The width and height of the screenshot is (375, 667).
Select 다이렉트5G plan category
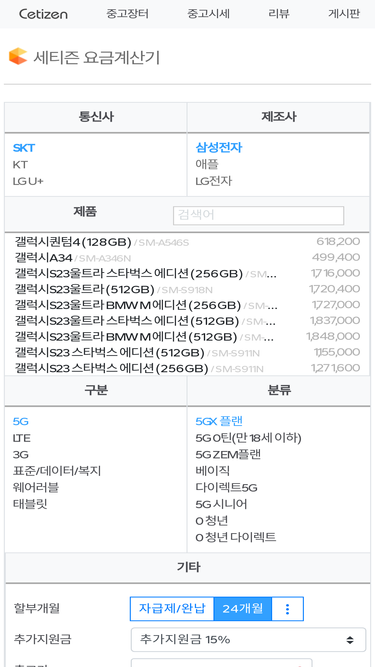[x=227, y=487]
